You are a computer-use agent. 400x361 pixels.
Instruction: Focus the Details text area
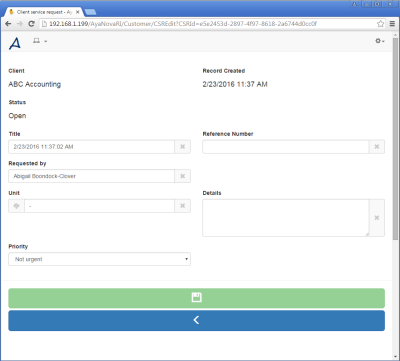286,218
